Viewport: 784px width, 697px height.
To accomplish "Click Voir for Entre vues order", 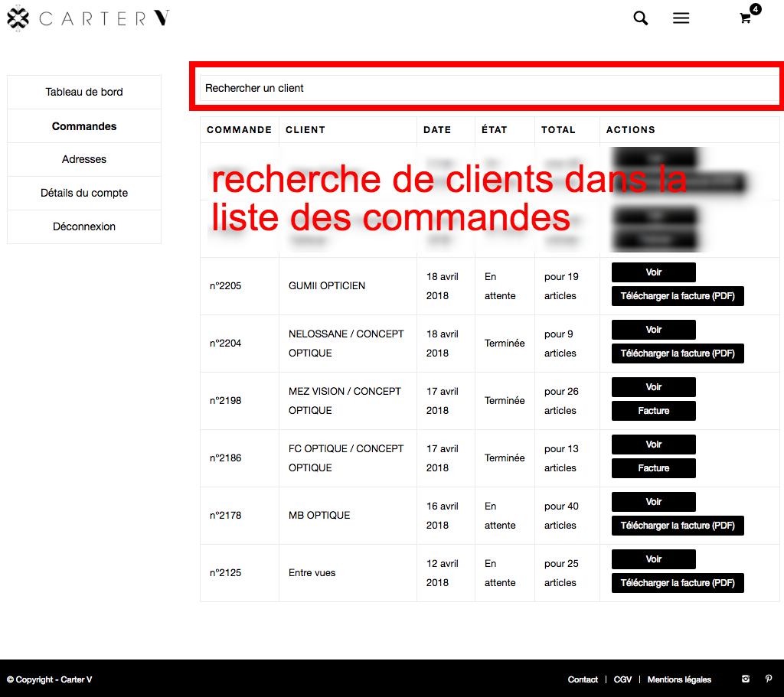I will pos(653,559).
